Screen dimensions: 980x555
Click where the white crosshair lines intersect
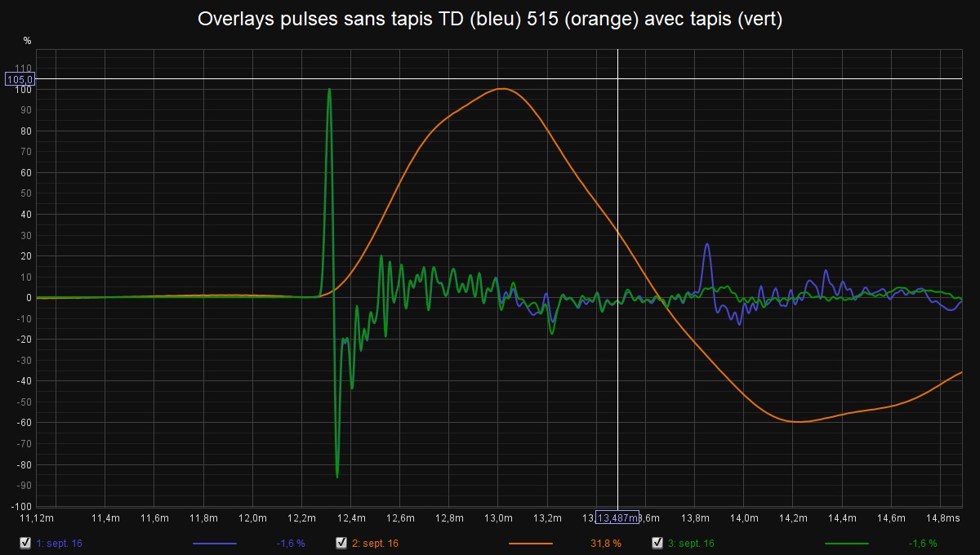point(617,79)
